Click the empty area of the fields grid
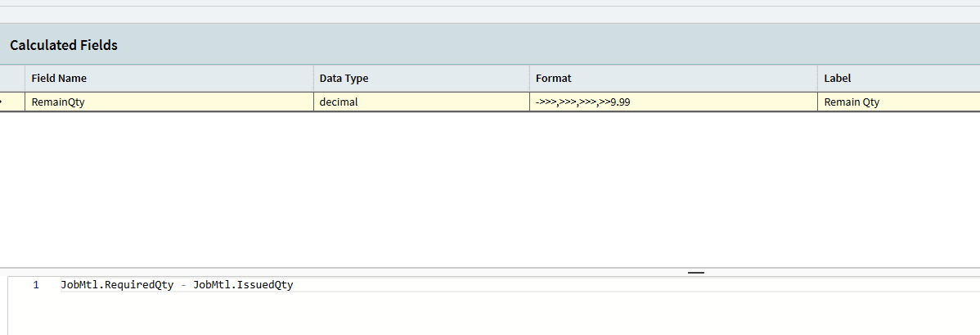This screenshot has width=980, height=335. click(x=491, y=188)
